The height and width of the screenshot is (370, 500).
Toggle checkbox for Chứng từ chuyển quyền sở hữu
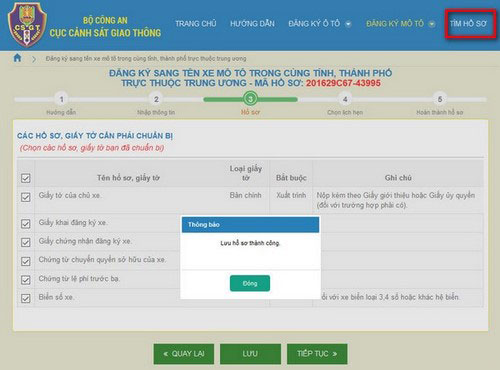pyautogui.click(x=26, y=261)
